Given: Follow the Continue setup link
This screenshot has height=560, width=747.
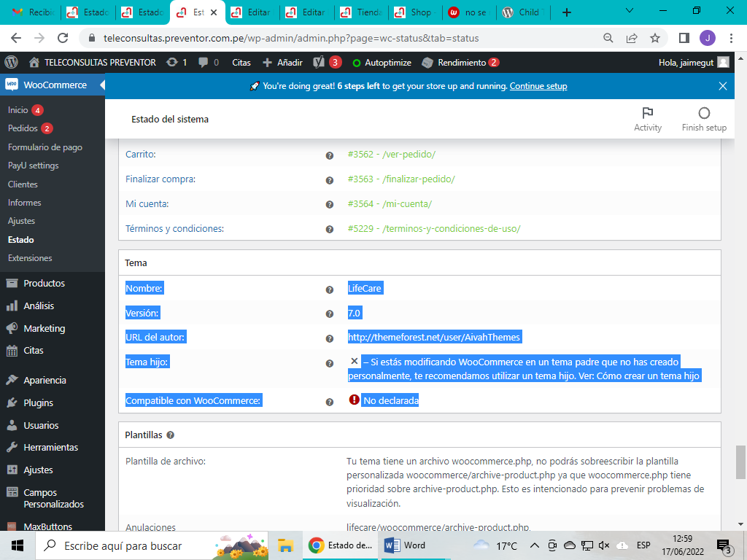Looking at the screenshot, I should (538, 86).
